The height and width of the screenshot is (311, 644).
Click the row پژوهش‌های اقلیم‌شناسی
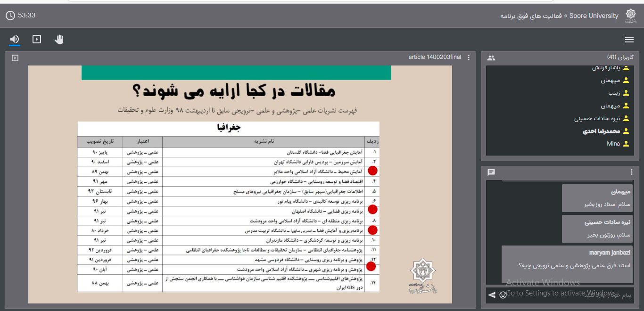tap(228, 283)
